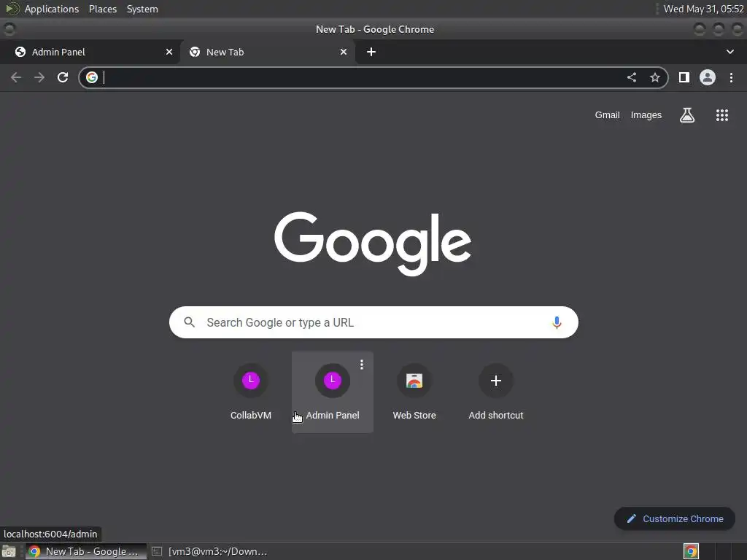Open the Chrome three-dot main menu
Viewport: 747px width, 560px height.
coord(731,77)
